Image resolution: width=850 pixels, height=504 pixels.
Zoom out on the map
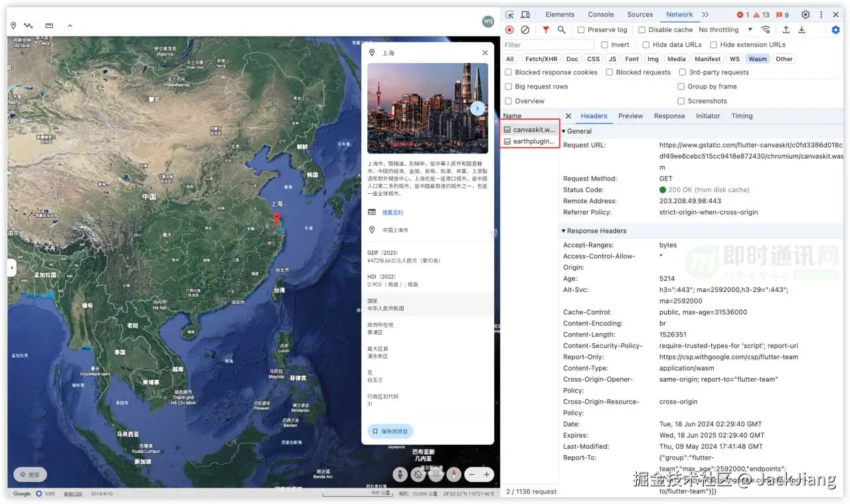click(x=471, y=474)
